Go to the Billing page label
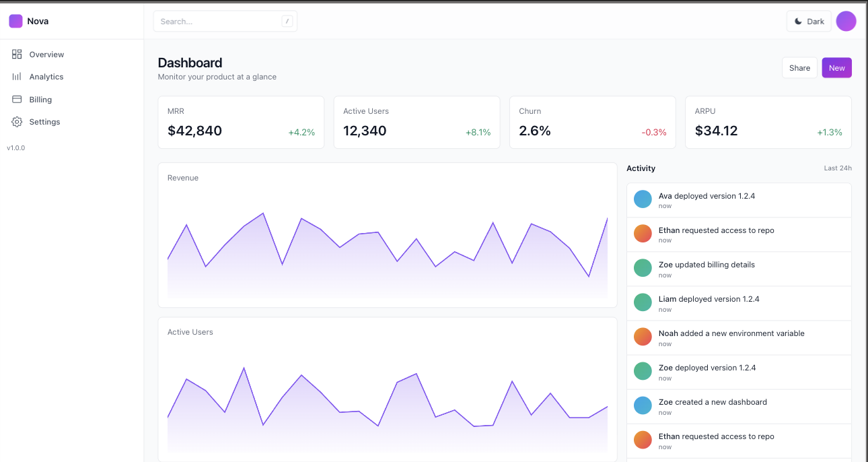Image resolution: width=868 pixels, height=462 pixels. (40, 100)
